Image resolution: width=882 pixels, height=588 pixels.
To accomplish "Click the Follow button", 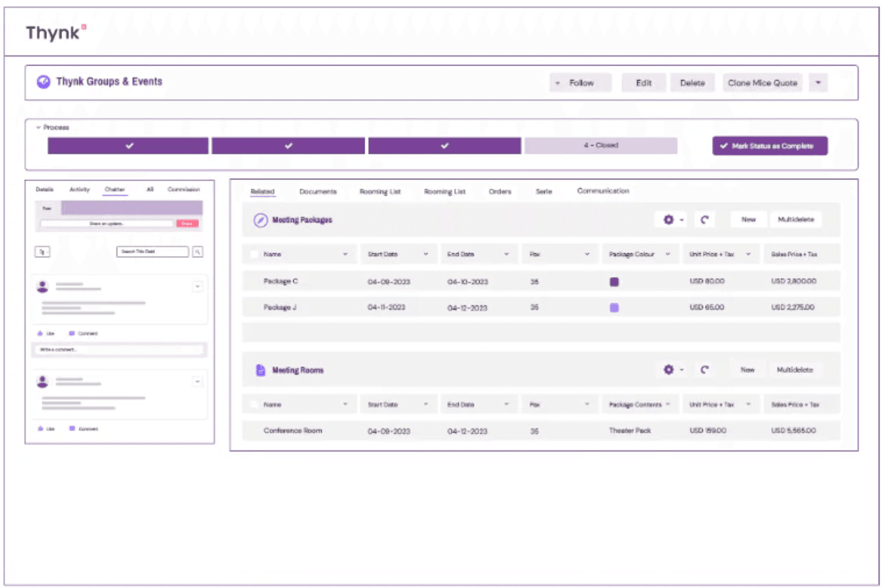I will point(580,83).
